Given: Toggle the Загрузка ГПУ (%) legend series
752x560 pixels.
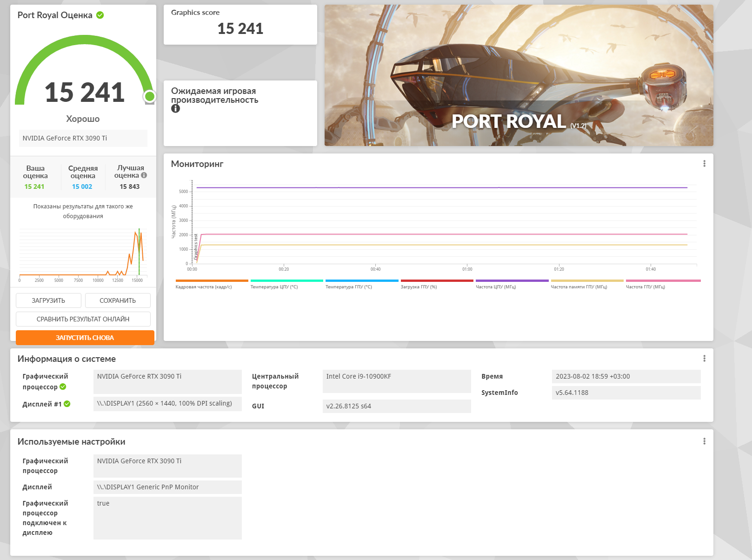Looking at the screenshot, I should pos(437,284).
